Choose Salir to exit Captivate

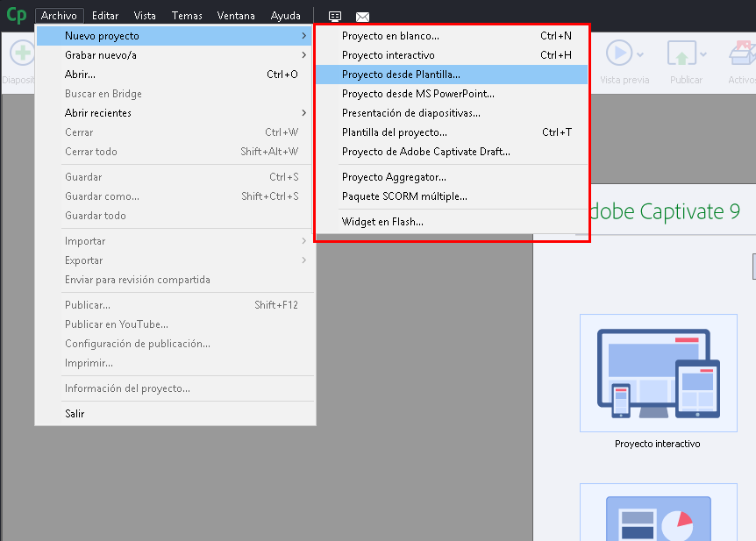coord(174,414)
